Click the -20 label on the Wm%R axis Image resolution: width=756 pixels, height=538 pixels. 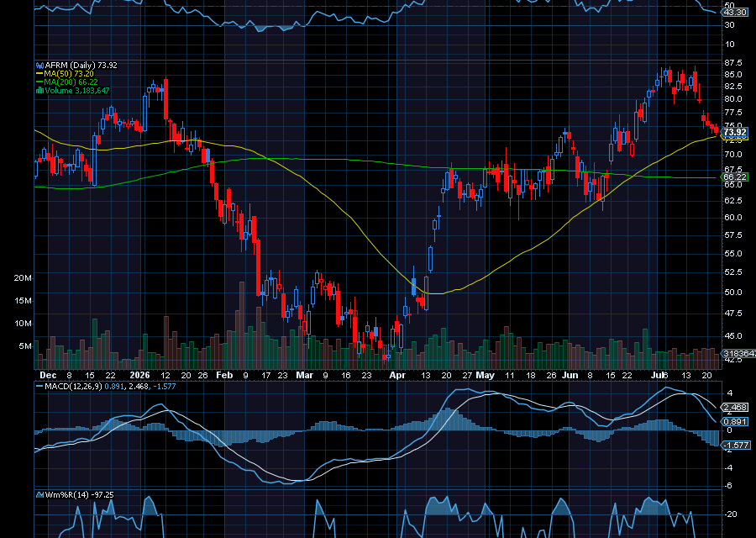coord(731,514)
